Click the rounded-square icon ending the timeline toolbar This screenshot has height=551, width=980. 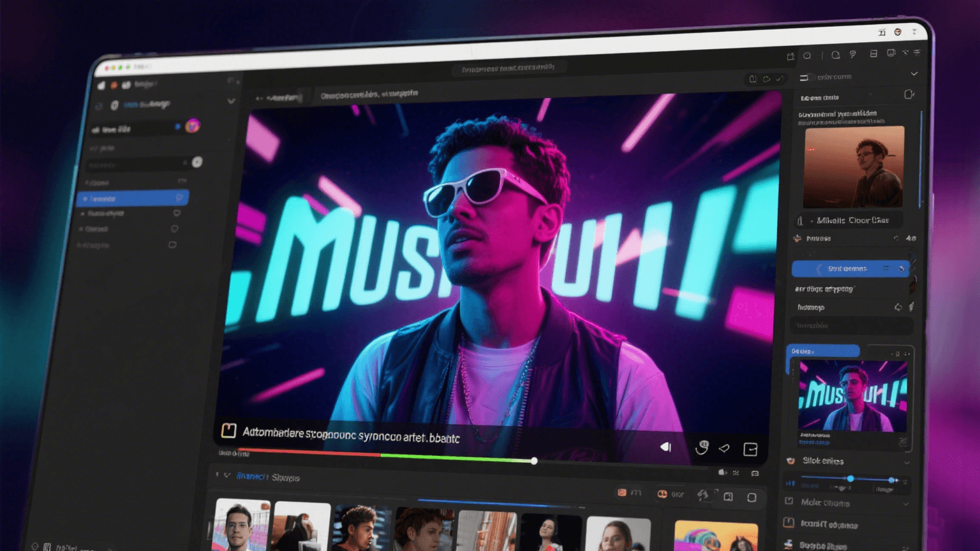[x=752, y=497]
